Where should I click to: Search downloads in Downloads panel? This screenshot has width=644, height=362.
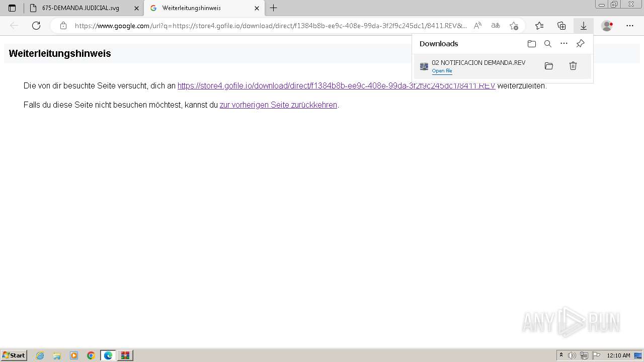pyautogui.click(x=548, y=44)
